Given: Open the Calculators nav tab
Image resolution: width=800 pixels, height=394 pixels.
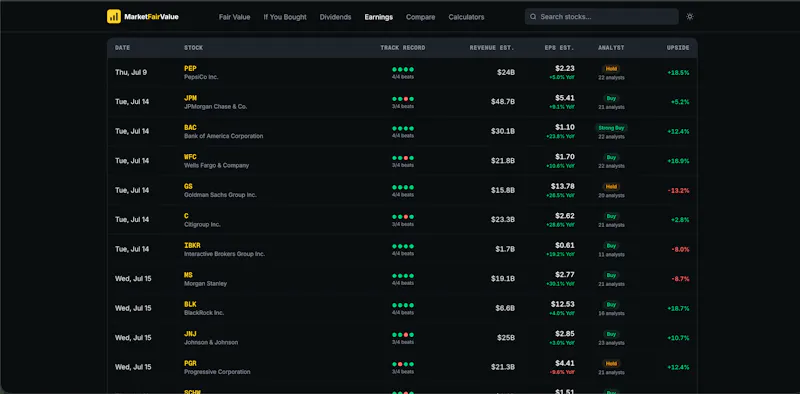Looking at the screenshot, I should (466, 17).
